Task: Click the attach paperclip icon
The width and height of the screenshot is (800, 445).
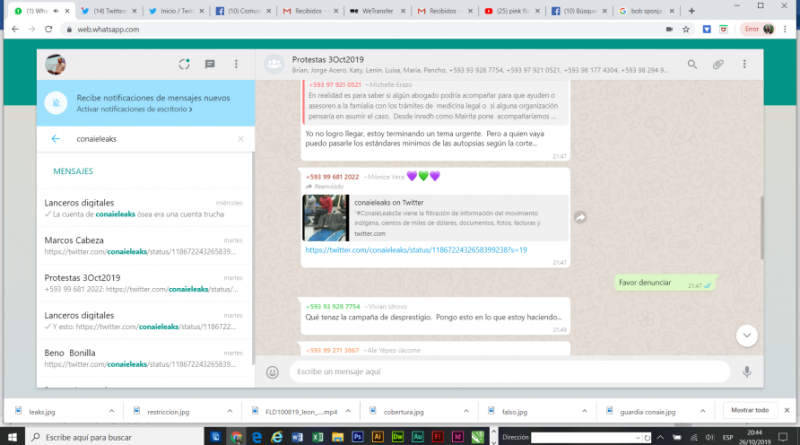Action: 718,64
